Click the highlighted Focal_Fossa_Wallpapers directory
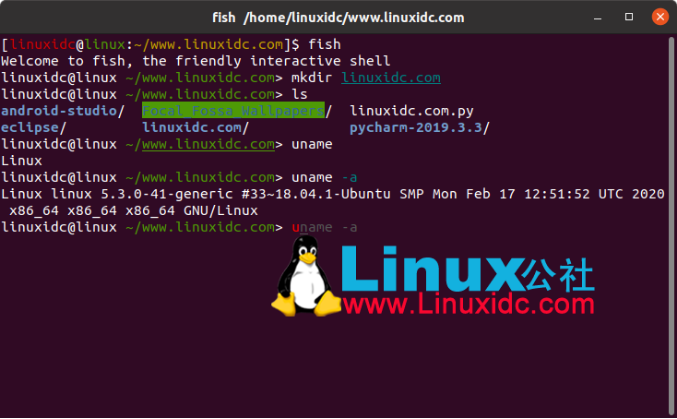The image size is (677, 419). 233,111
